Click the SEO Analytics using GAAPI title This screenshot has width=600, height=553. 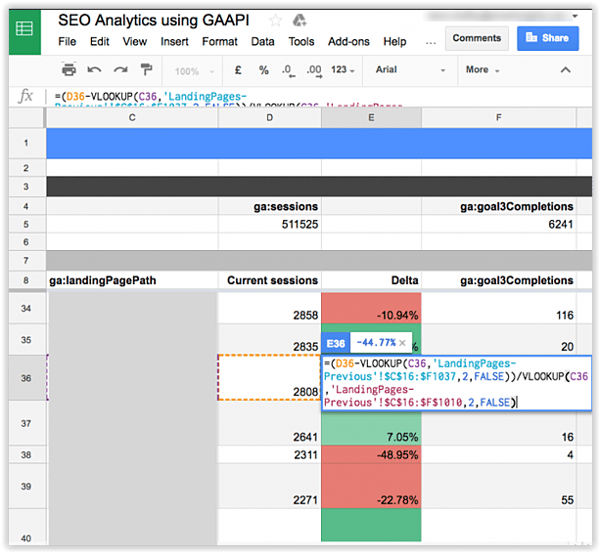[x=153, y=20]
